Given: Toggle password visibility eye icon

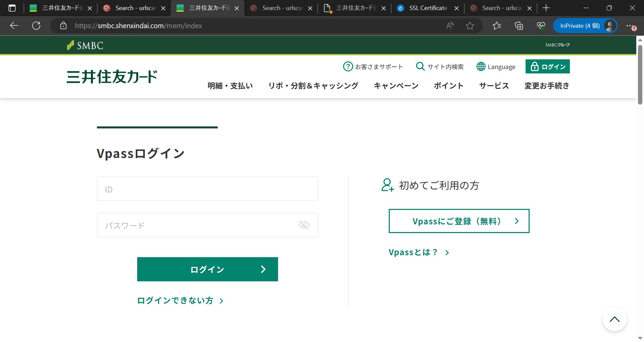Looking at the screenshot, I should [304, 225].
